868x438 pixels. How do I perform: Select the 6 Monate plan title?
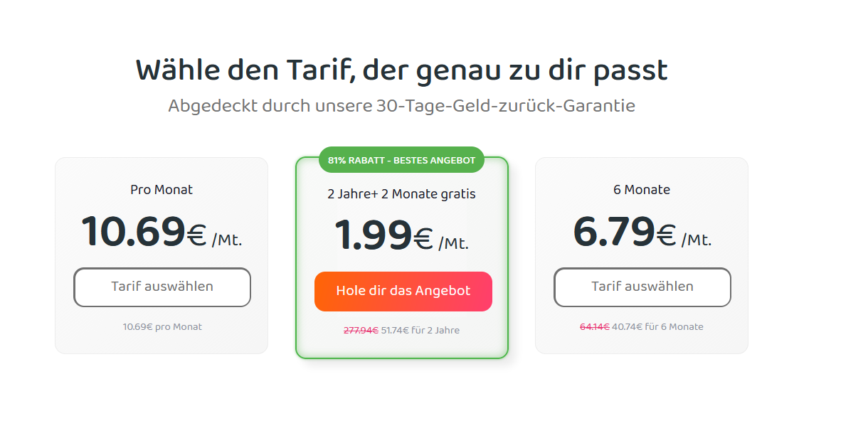click(642, 190)
